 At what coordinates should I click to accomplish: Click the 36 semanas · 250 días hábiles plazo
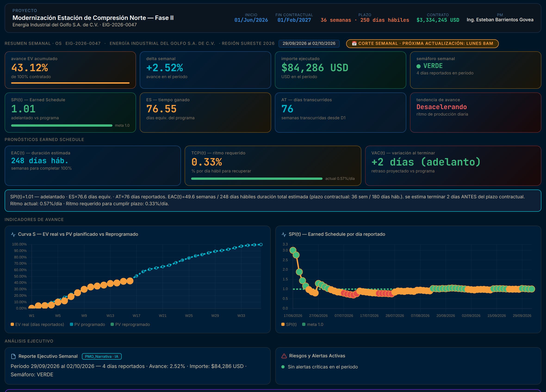click(x=365, y=20)
